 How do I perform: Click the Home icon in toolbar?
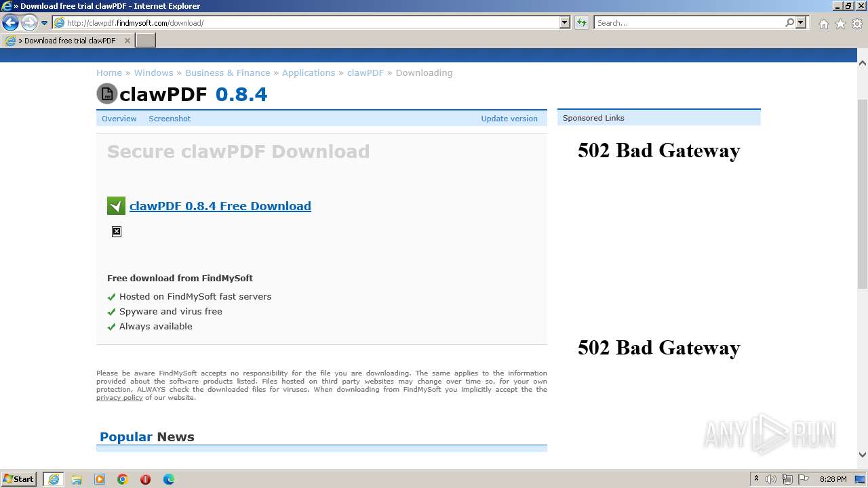click(x=823, y=23)
